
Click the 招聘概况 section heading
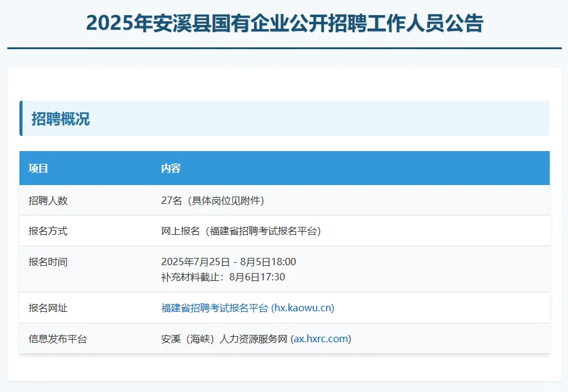pos(61,119)
